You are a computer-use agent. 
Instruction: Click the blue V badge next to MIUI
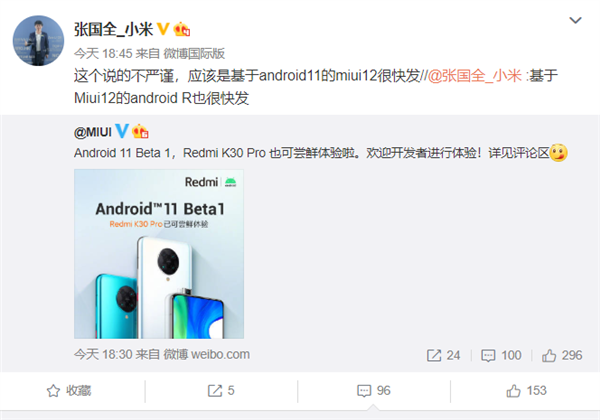point(122,131)
